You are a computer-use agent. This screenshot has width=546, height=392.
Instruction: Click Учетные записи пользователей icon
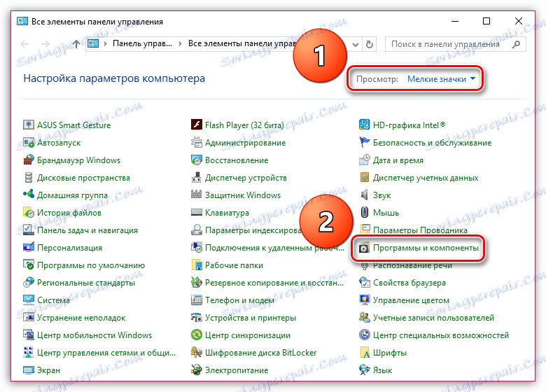[364, 318]
